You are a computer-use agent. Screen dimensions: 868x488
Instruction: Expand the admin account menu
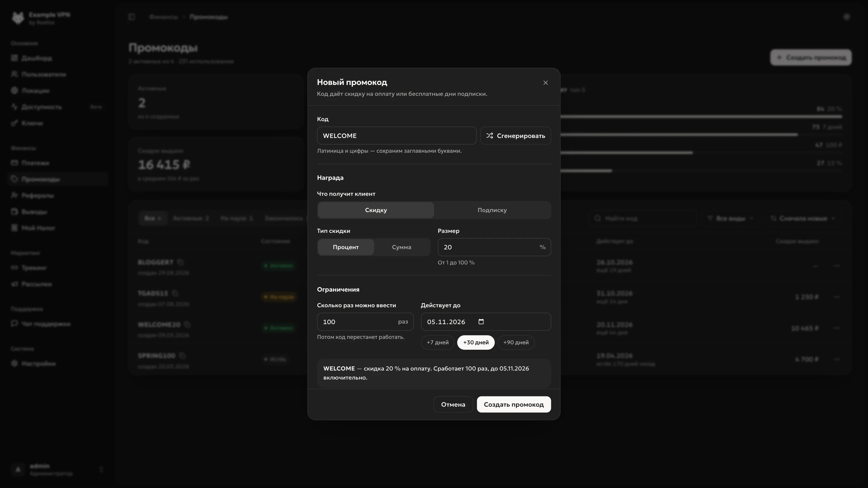click(58, 470)
